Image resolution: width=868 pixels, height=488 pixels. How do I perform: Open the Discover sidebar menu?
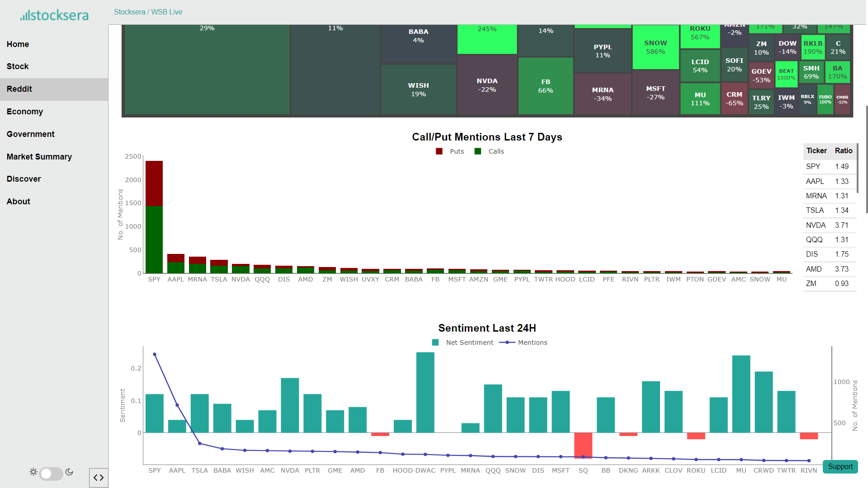(24, 179)
